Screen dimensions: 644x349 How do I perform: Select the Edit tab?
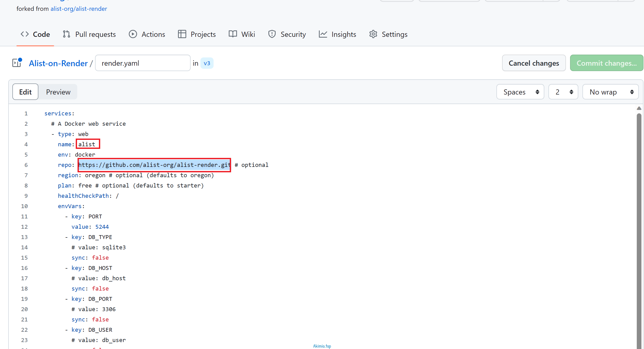coord(25,92)
